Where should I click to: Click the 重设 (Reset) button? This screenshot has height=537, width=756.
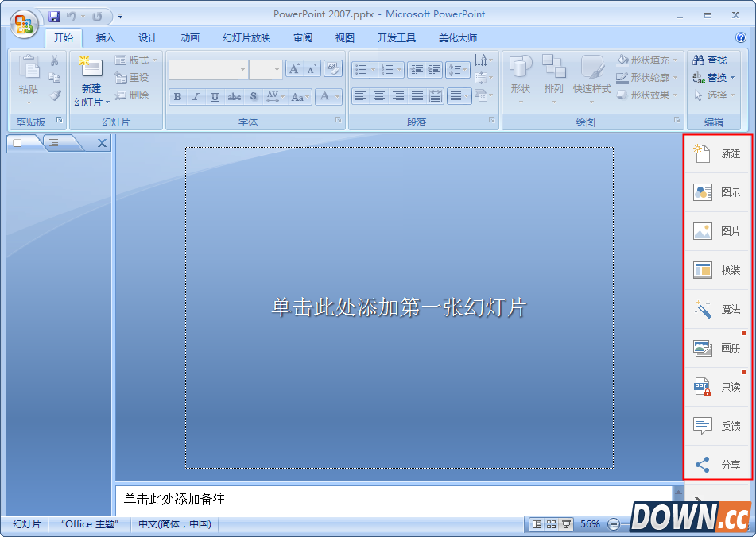pos(131,77)
